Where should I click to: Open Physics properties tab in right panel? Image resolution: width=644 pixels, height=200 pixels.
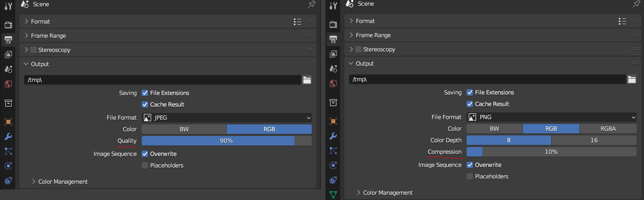point(333,165)
